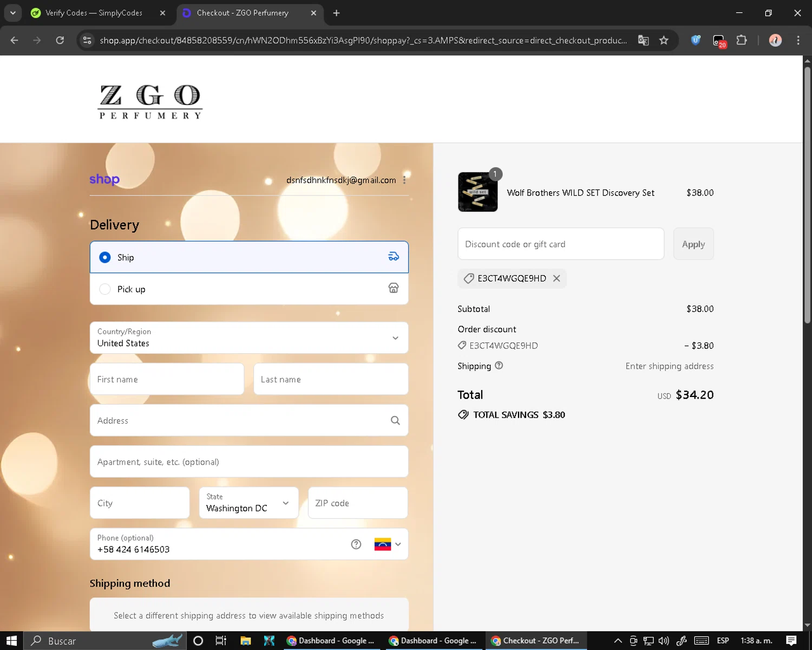
Task: Click the translate page icon
Action: 643,40
